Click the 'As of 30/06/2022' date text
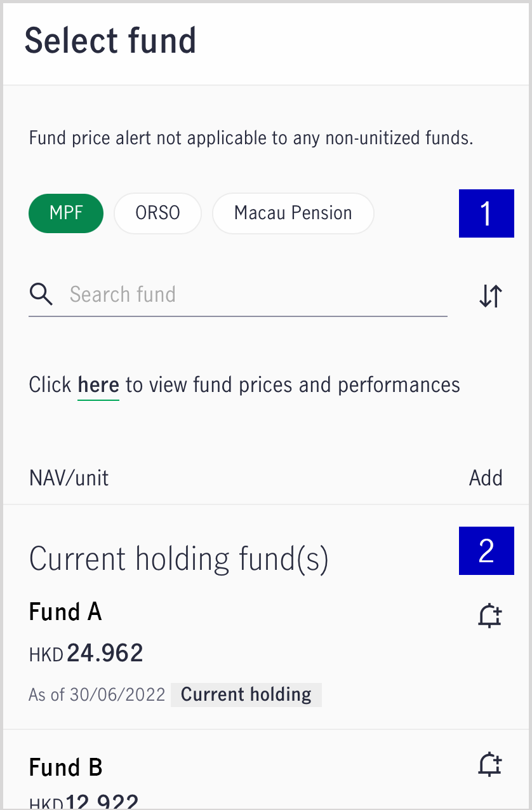Image resolution: width=532 pixels, height=810 pixels. 97,694
